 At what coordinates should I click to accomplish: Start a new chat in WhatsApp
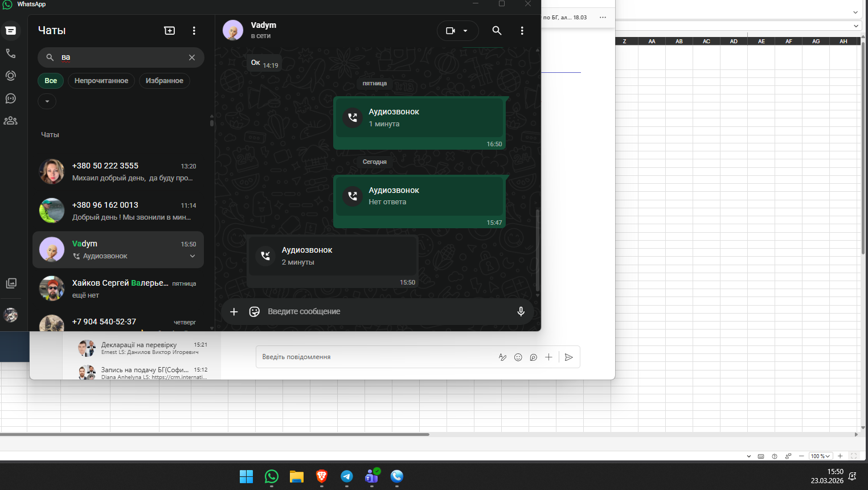click(x=170, y=31)
